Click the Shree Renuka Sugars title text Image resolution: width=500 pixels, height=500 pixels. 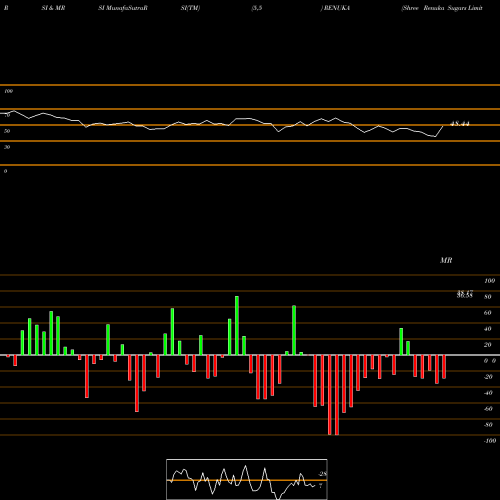pyautogui.click(x=442, y=8)
